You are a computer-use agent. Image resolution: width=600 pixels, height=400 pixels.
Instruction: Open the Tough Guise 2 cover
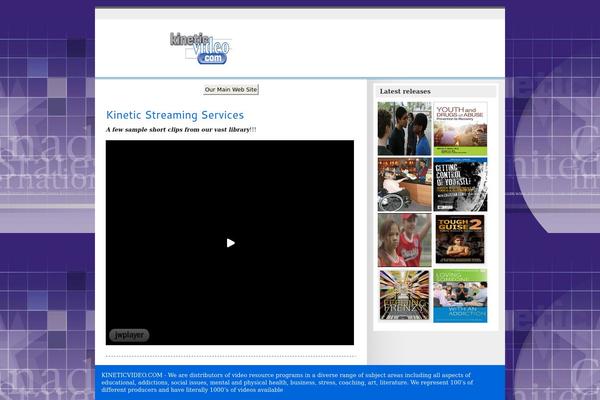[460, 239]
